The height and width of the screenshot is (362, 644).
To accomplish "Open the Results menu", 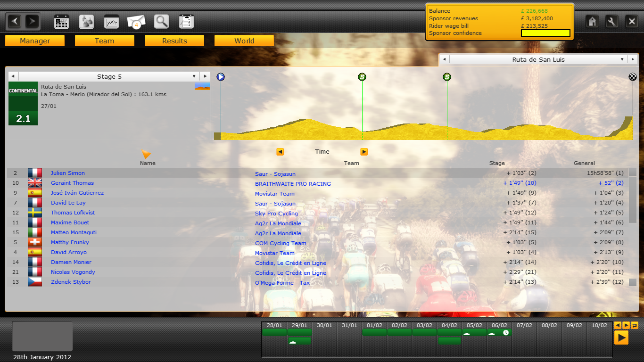I will pos(174,41).
